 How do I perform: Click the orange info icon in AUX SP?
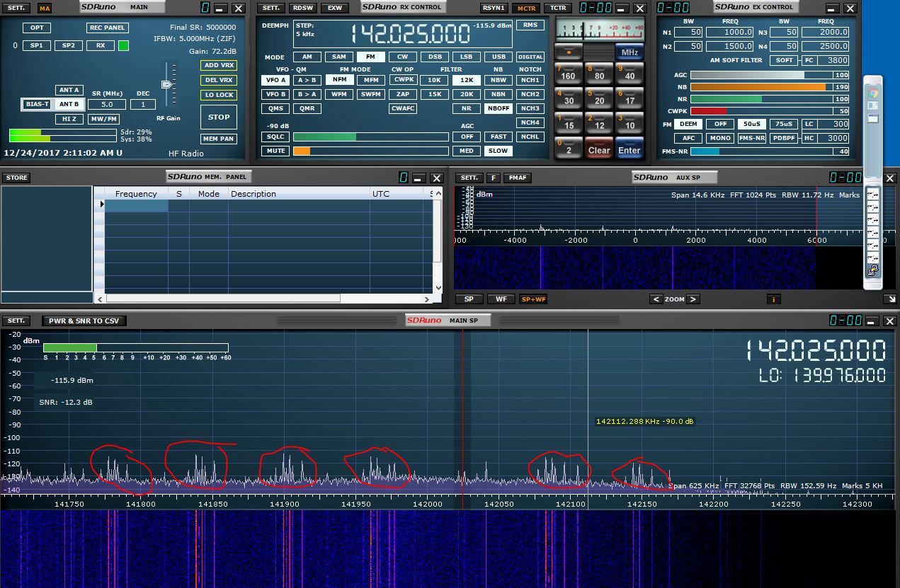[774, 299]
